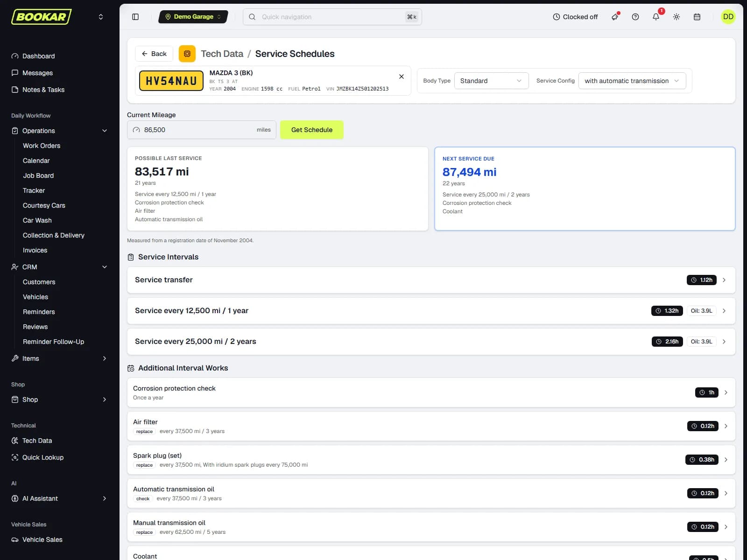Collapse the Operations section
The height and width of the screenshot is (560, 747).
click(60, 131)
